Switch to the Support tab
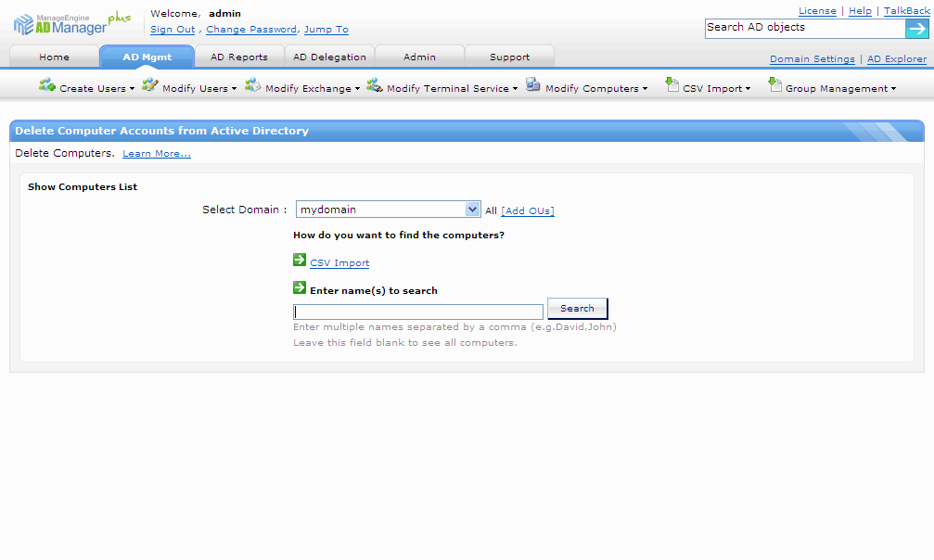This screenshot has height=560, width=934. (x=509, y=57)
